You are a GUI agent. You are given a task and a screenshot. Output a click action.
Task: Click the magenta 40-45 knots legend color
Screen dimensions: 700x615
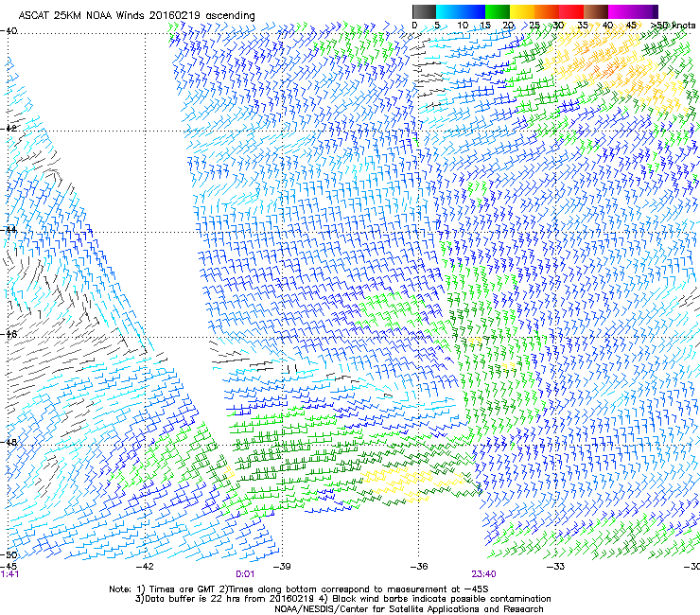click(621, 11)
